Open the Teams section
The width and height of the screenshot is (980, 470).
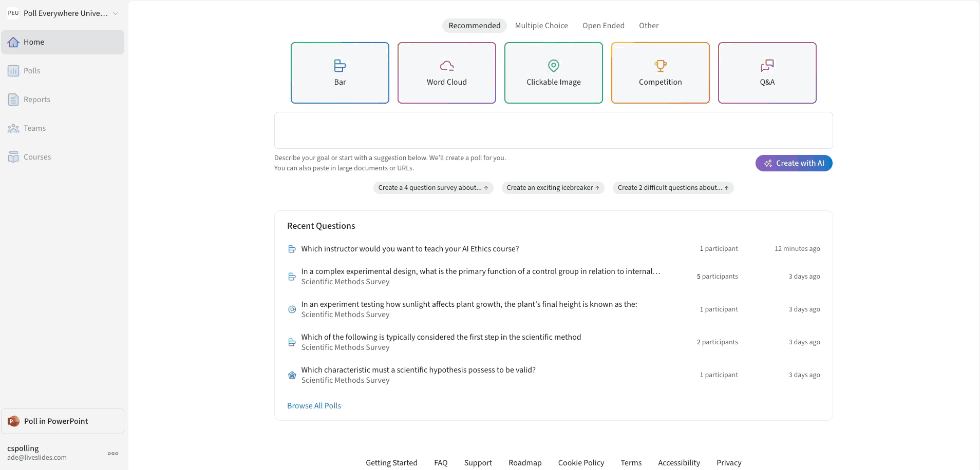pyautogui.click(x=63, y=128)
